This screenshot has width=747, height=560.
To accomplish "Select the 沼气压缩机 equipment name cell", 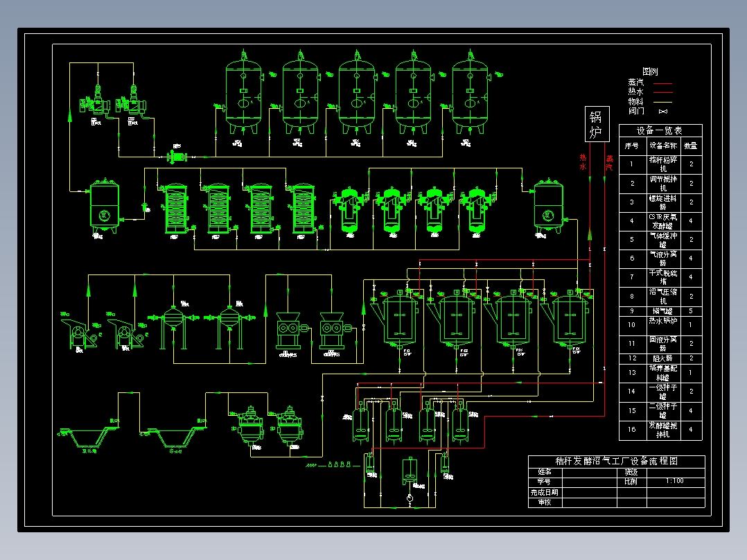I will pos(663,296).
